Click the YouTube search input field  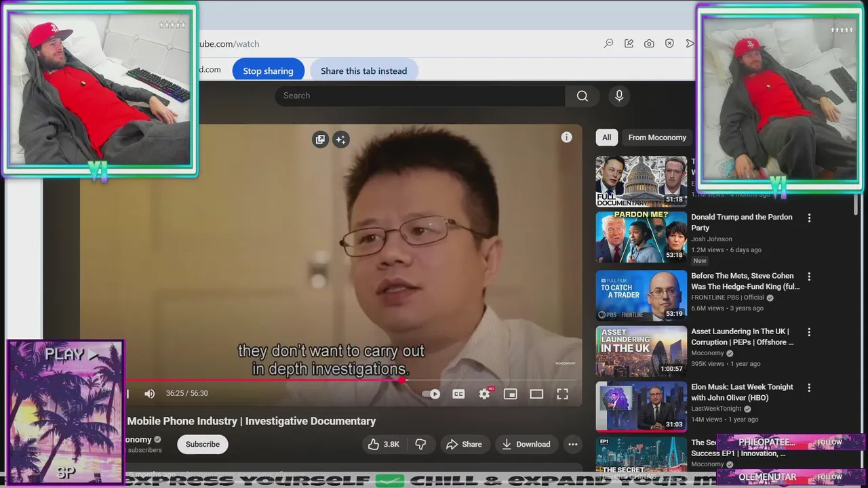420,96
